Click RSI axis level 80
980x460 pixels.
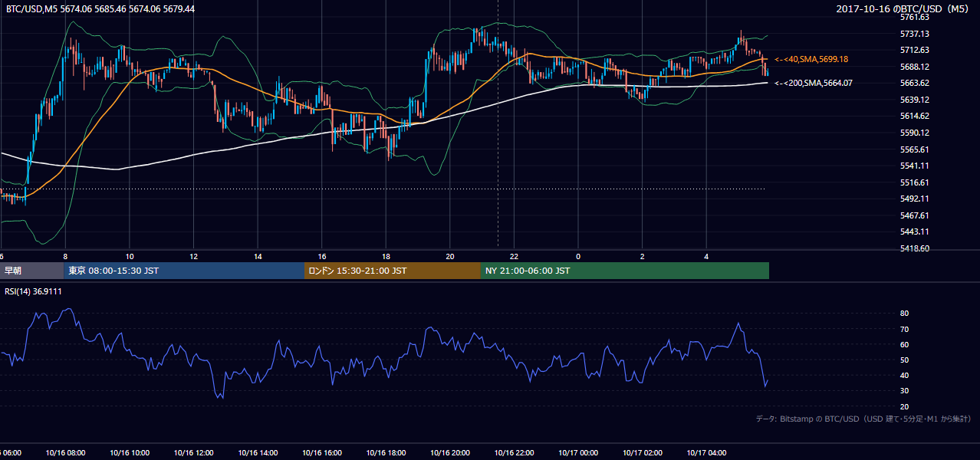click(904, 314)
